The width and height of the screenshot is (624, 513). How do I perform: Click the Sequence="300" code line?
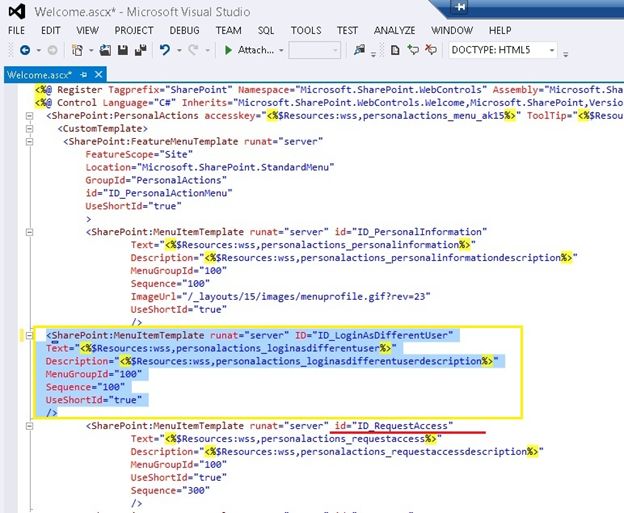pyautogui.click(x=170, y=491)
